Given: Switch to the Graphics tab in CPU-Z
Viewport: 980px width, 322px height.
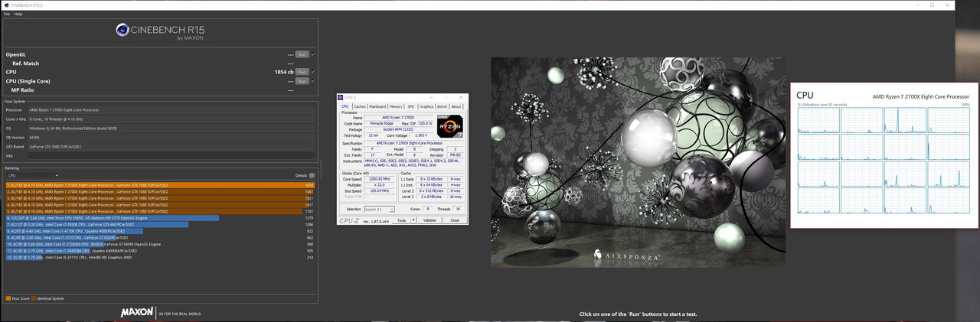Looking at the screenshot, I should click(426, 106).
